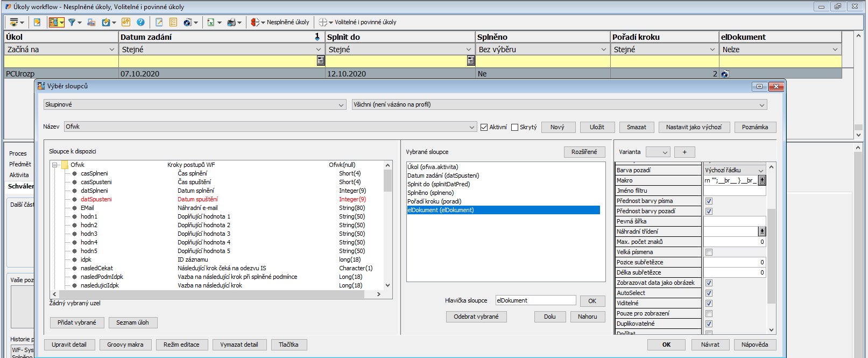Click the printer icon in toolbar
The height and width of the screenshot is (358, 868).
(231, 22)
